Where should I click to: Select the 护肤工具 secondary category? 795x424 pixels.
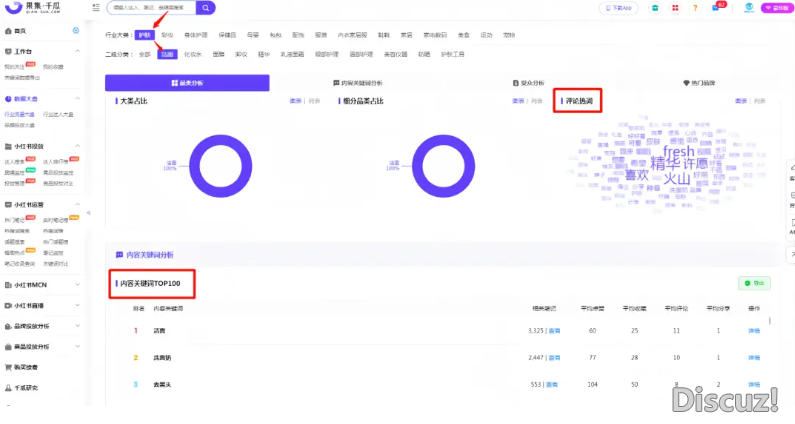pos(453,54)
